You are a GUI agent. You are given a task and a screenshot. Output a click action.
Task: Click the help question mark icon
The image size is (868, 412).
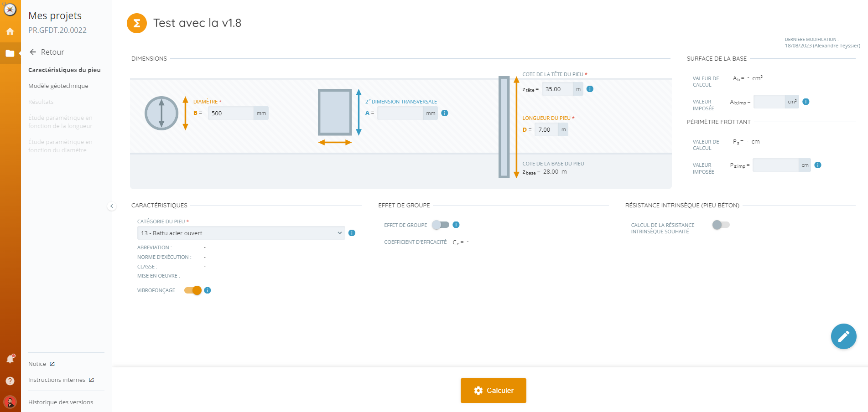tap(10, 381)
